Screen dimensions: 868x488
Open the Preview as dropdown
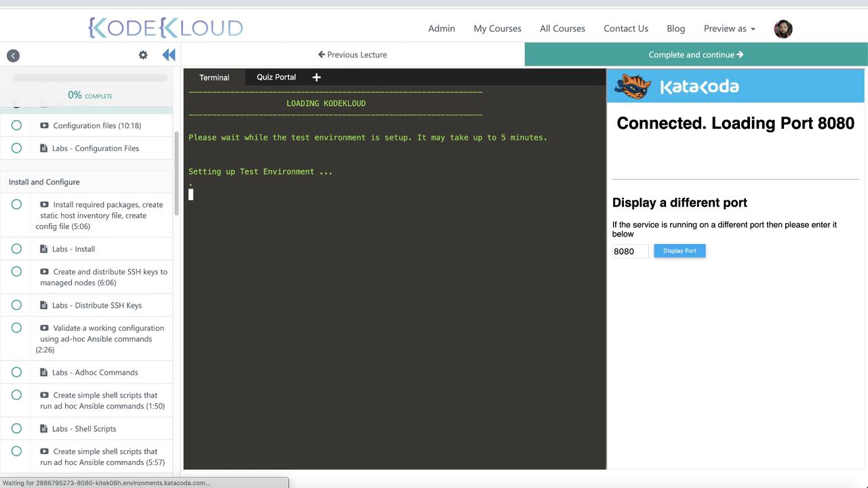pyautogui.click(x=729, y=28)
